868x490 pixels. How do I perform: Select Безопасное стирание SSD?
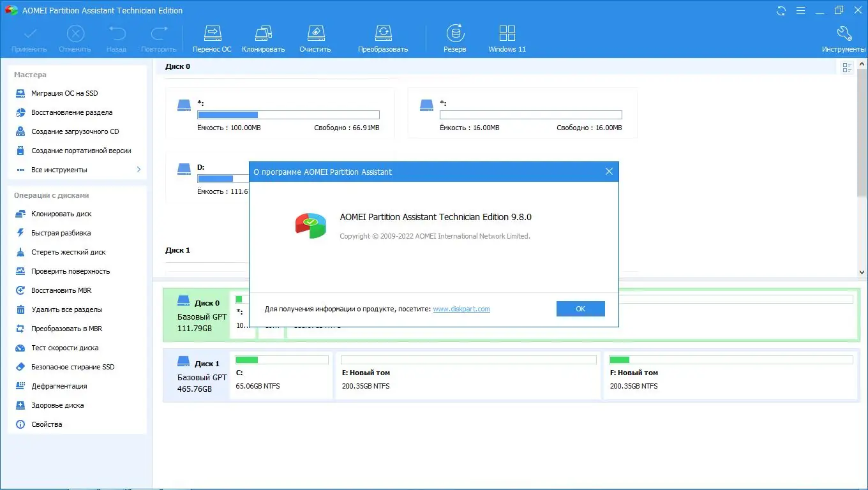[x=73, y=367]
